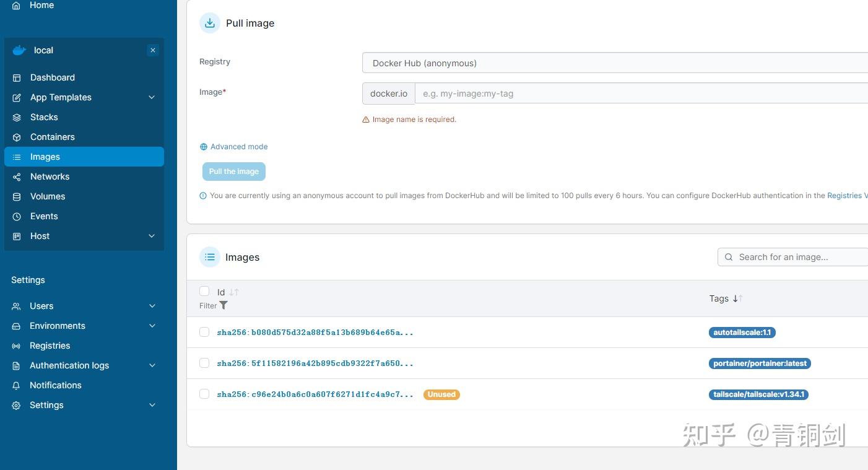Image resolution: width=868 pixels, height=470 pixels.
Task: View the Events page
Action: 43,215
